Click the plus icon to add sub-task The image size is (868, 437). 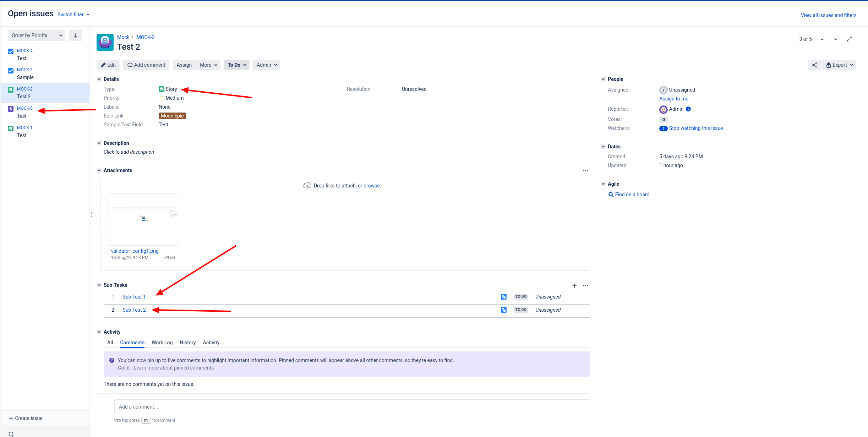pos(574,286)
